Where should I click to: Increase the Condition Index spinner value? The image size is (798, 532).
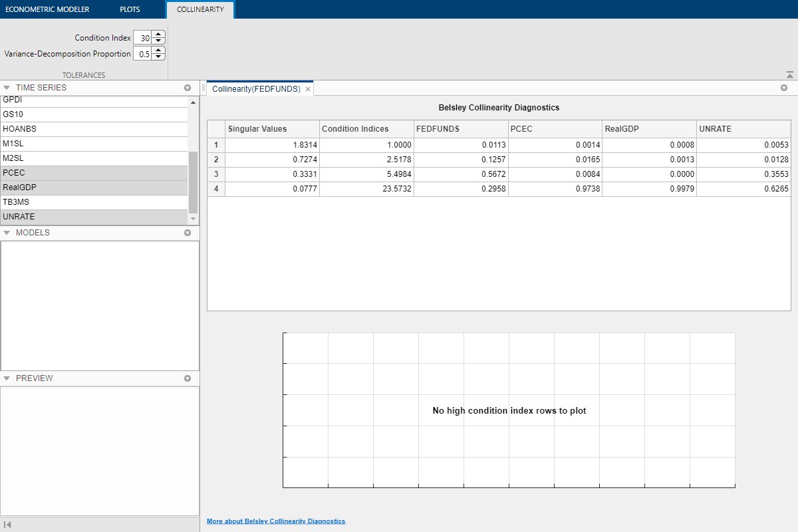click(x=158, y=35)
